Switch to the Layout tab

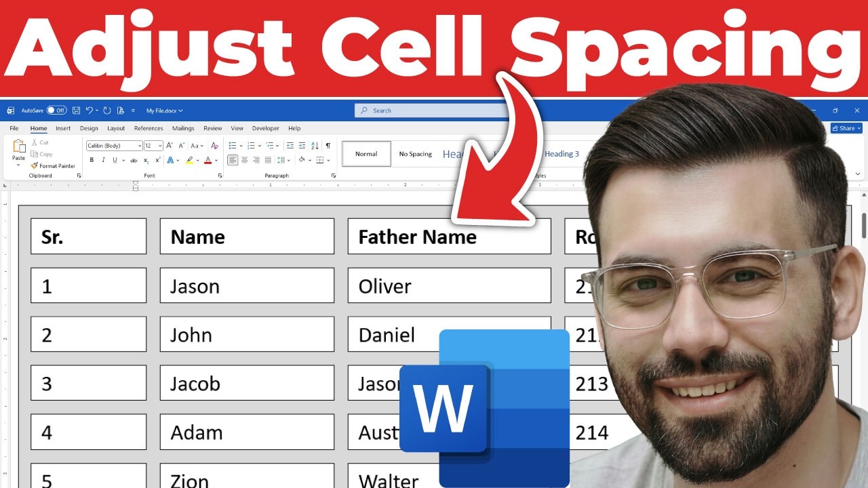click(116, 128)
